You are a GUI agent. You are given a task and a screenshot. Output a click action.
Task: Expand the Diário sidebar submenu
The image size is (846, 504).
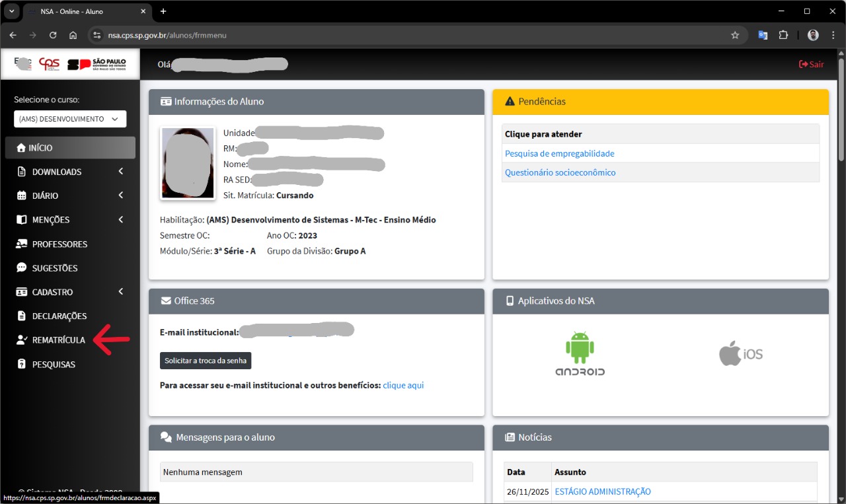(69, 196)
